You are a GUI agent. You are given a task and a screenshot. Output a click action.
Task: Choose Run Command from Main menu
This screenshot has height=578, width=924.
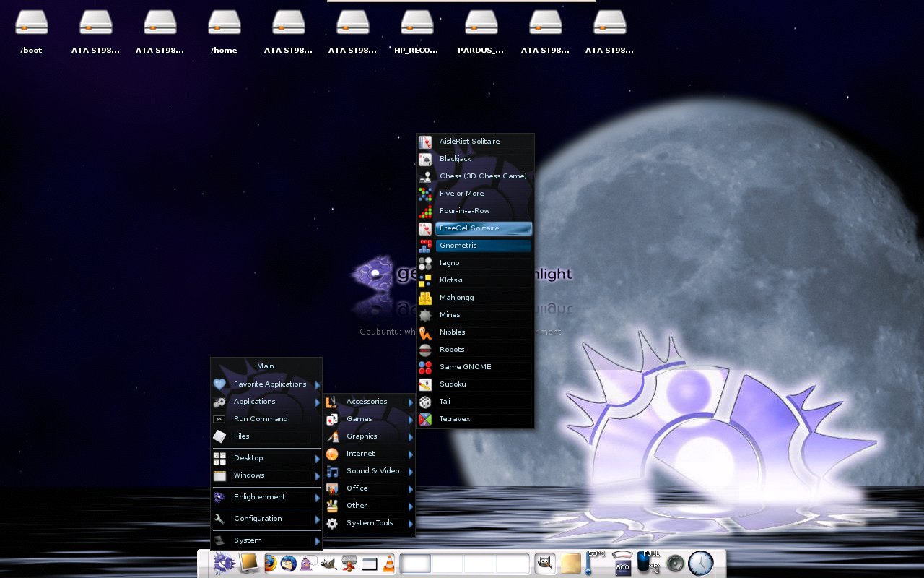tap(266, 419)
